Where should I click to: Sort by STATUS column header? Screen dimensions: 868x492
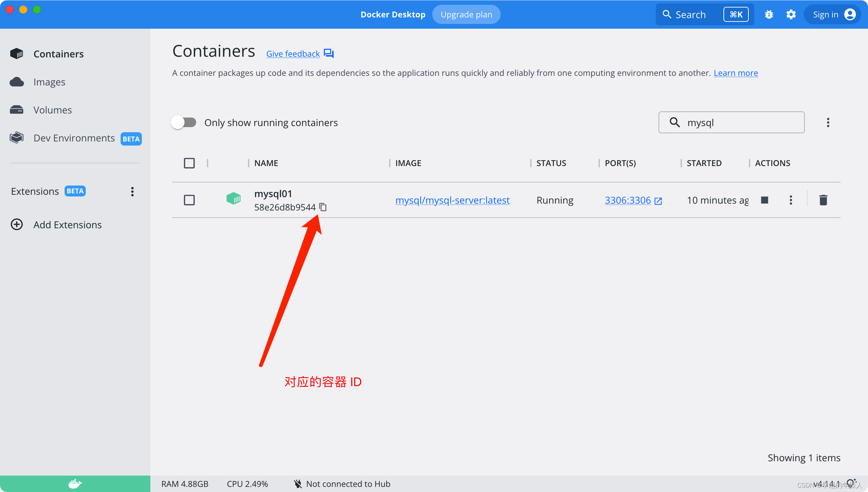(551, 163)
